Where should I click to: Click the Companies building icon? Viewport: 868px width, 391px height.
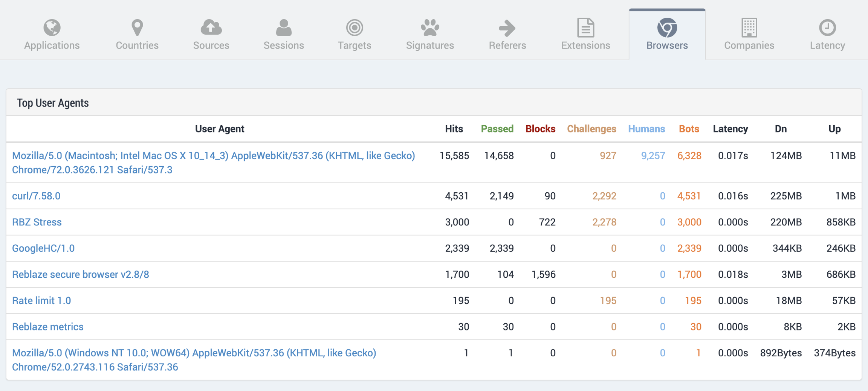(749, 27)
